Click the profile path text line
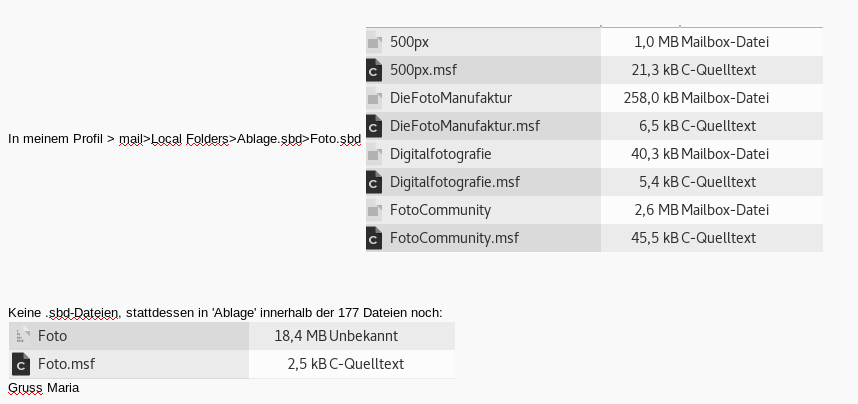The image size is (858, 404). (x=184, y=139)
